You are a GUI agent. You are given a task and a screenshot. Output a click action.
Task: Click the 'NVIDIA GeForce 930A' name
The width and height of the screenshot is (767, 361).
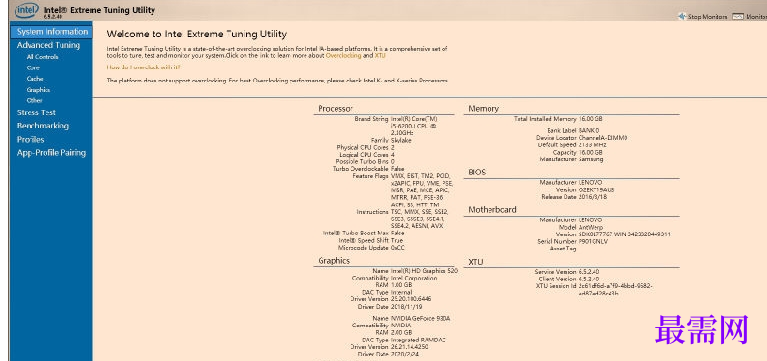click(x=420, y=318)
